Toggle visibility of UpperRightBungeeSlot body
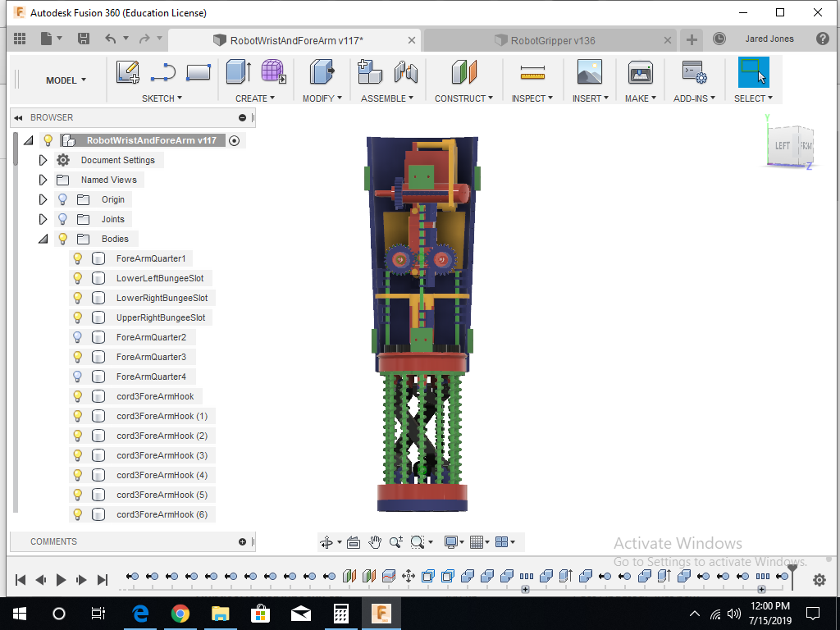This screenshot has height=630, width=840. (x=78, y=317)
